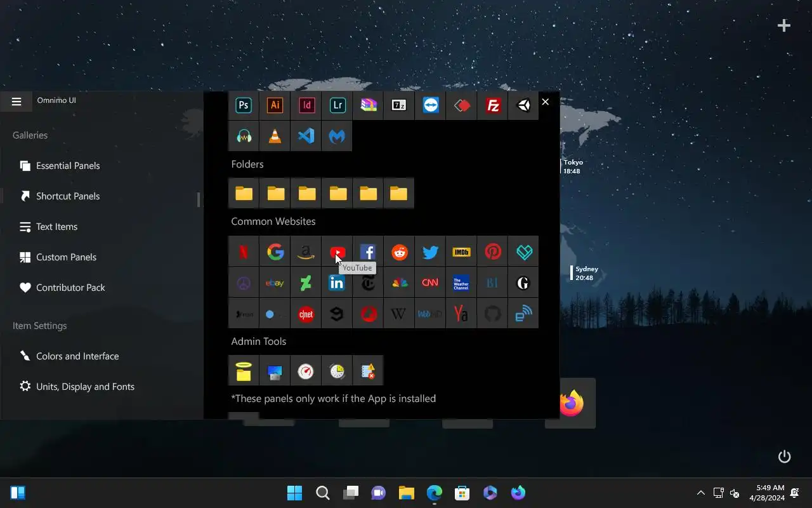
Task: Select the clock scheduler admin tool icon
Action: coord(337,371)
